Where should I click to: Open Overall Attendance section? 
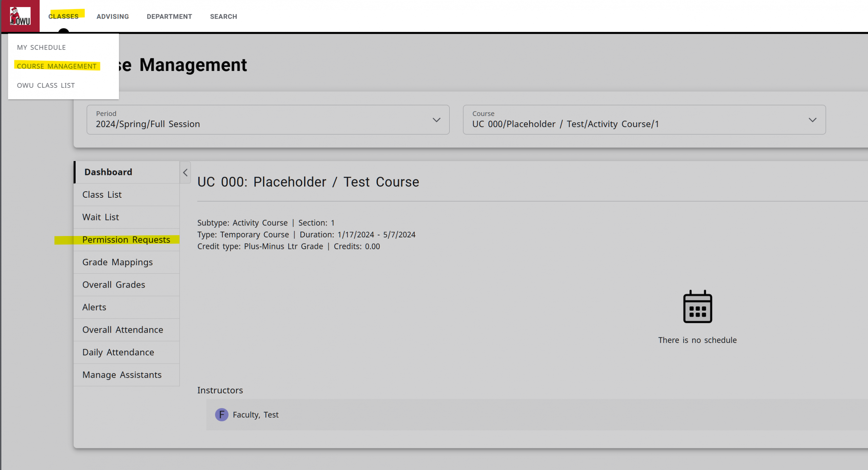click(x=122, y=329)
